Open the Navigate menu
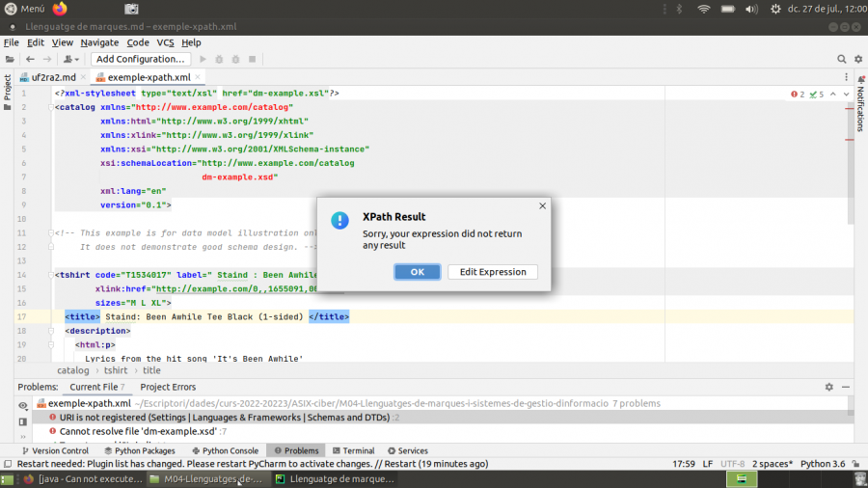 [x=99, y=42]
